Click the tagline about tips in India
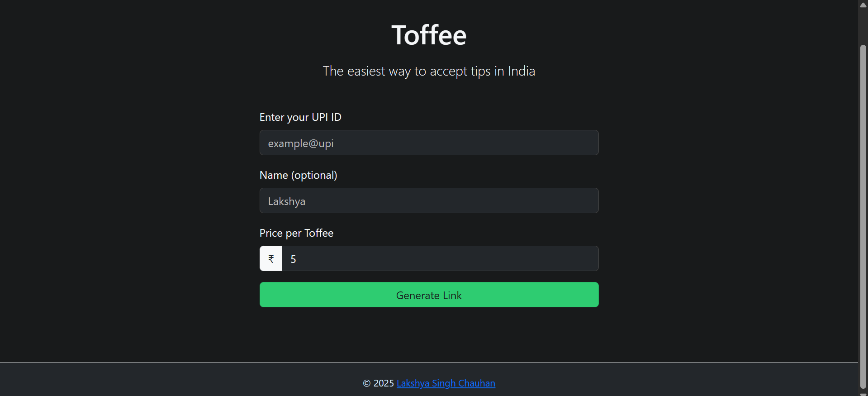868x396 pixels. 429,71
